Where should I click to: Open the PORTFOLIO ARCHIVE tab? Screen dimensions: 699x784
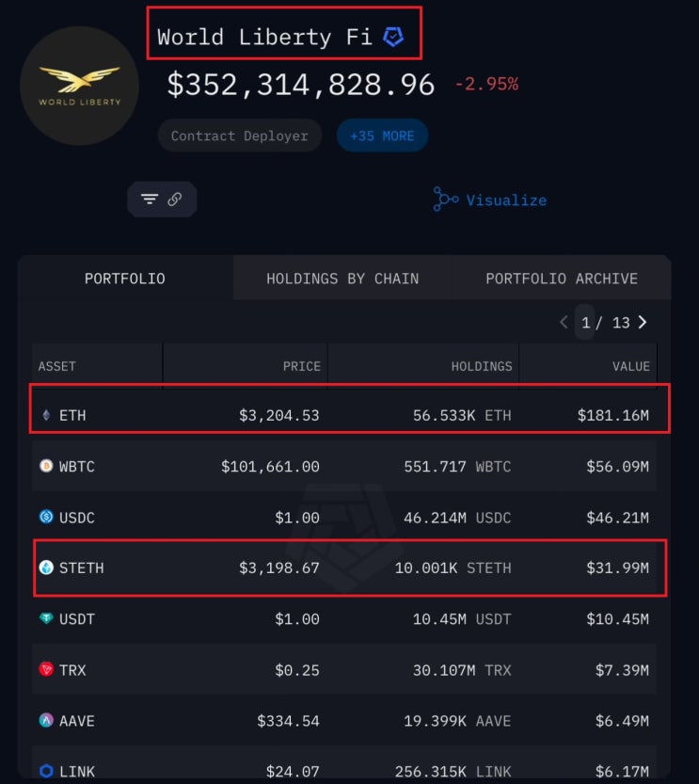click(562, 279)
